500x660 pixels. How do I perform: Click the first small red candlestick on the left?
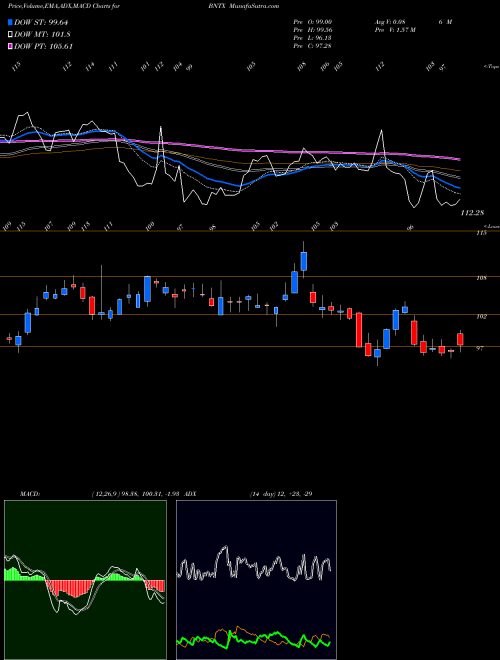[x=9, y=338]
